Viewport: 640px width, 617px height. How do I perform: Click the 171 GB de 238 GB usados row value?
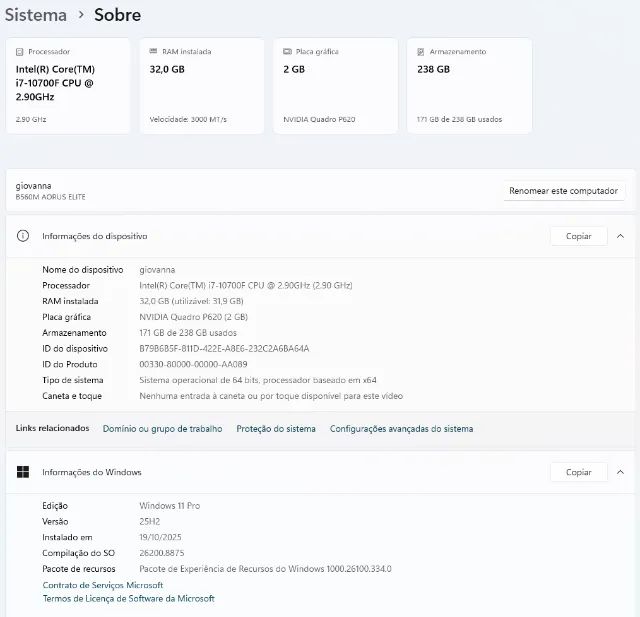(x=188, y=333)
